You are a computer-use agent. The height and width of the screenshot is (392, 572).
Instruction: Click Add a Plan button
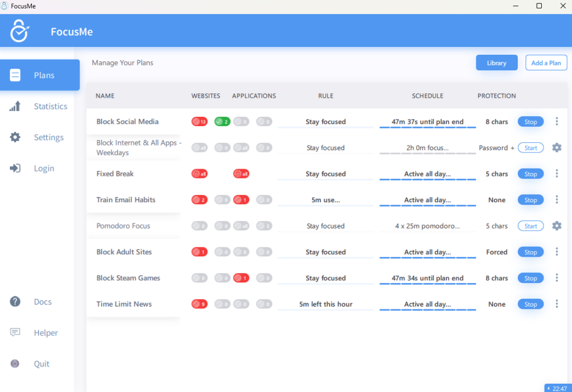click(546, 63)
